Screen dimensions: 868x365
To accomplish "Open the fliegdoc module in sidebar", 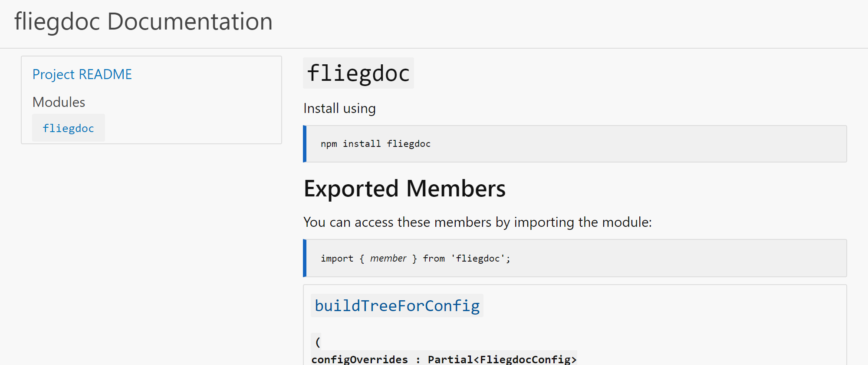I will 68,128.
